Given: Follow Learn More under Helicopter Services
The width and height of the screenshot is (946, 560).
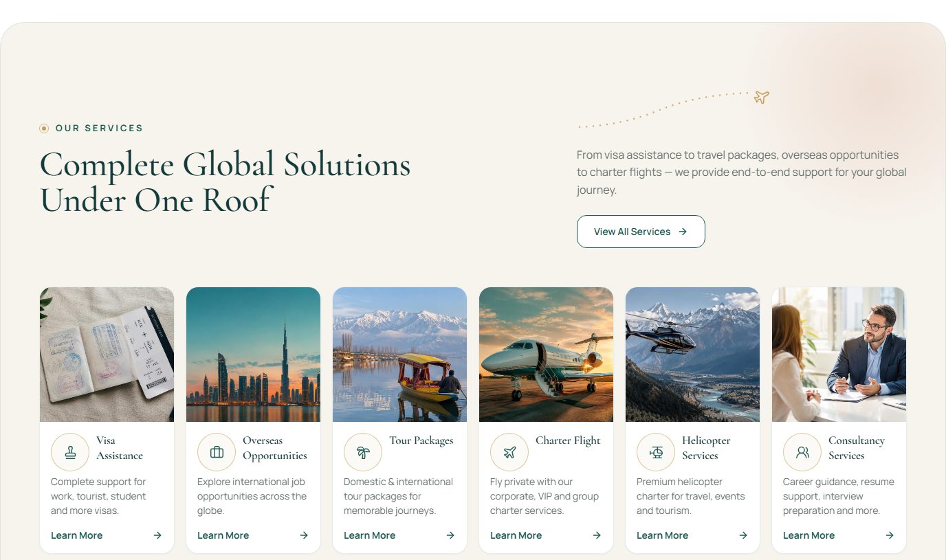Looking at the screenshot, I should click(x=662, y=535).
